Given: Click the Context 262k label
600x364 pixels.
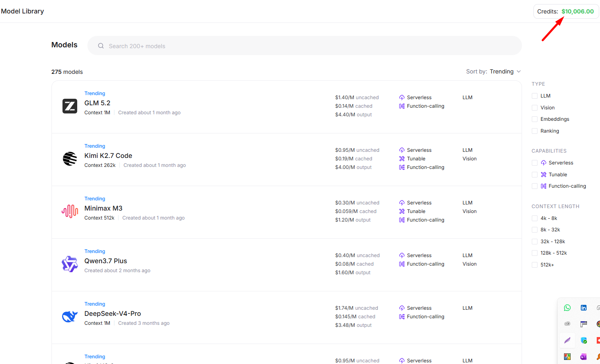Looking at the screenshot, I should pyautogui.click(x=100, y=165).
